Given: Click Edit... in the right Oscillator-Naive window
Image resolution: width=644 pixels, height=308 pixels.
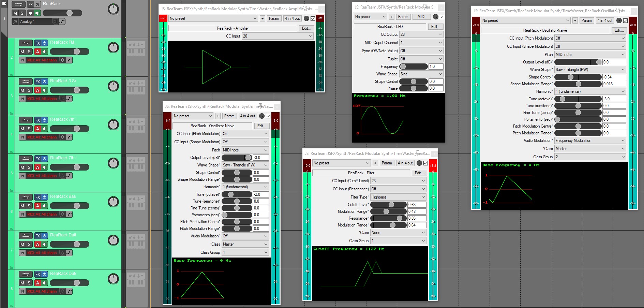Looking at the screenshot, I should 619,30.
